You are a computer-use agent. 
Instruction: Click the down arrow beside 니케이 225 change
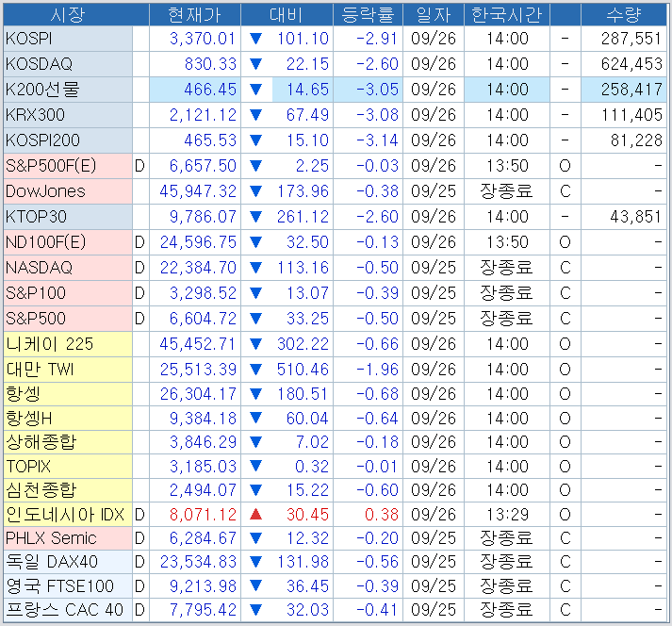[x=255, y=344]
